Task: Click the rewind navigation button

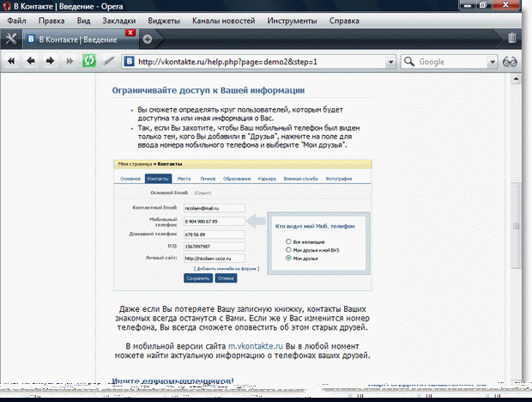Action: (11, 62)
